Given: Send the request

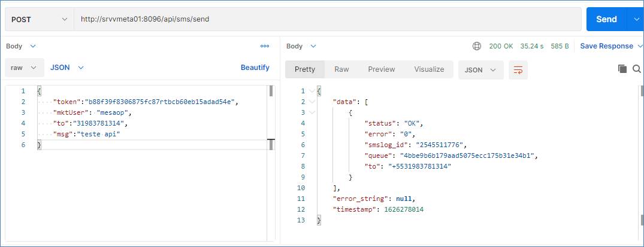Looking at the screenshot, I should pyautogui.click(x=607, y=19).
